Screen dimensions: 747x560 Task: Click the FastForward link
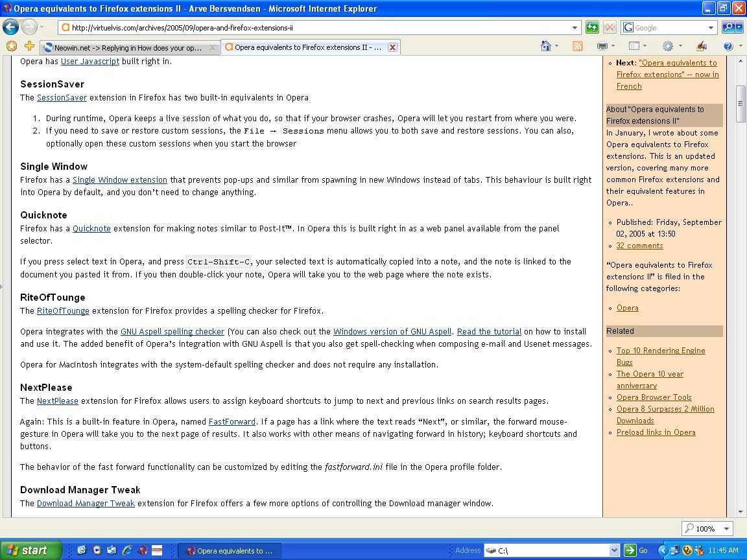(x=232, y=421)
